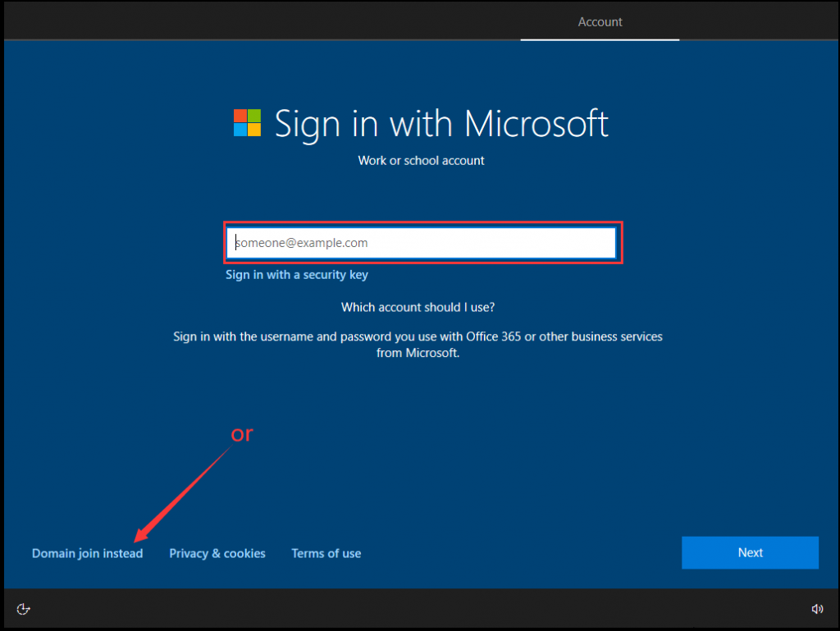
Task: Open Privacy & cookies link
Action: click(x=217, y=553)
